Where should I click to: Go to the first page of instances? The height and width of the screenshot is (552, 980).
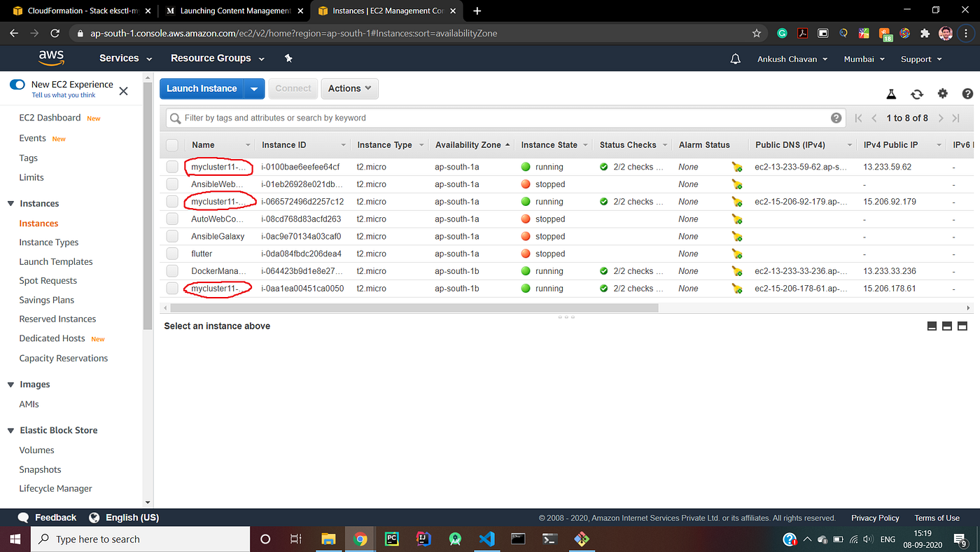859,118
